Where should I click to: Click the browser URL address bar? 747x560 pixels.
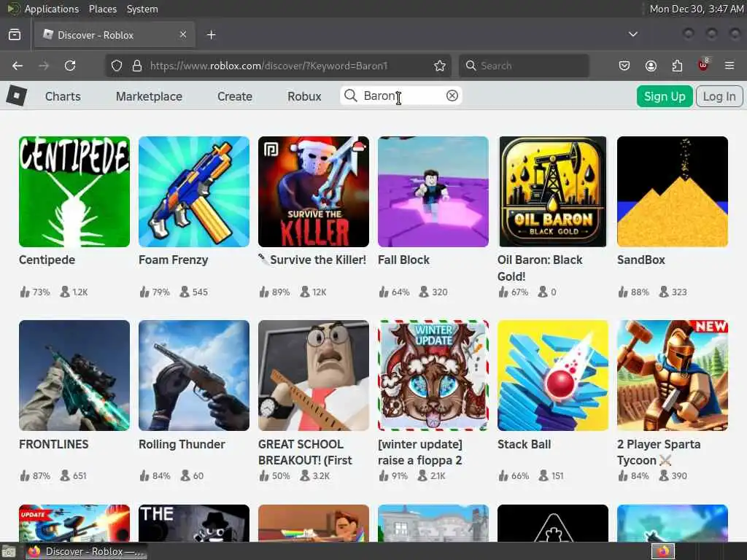pos(278,66)
